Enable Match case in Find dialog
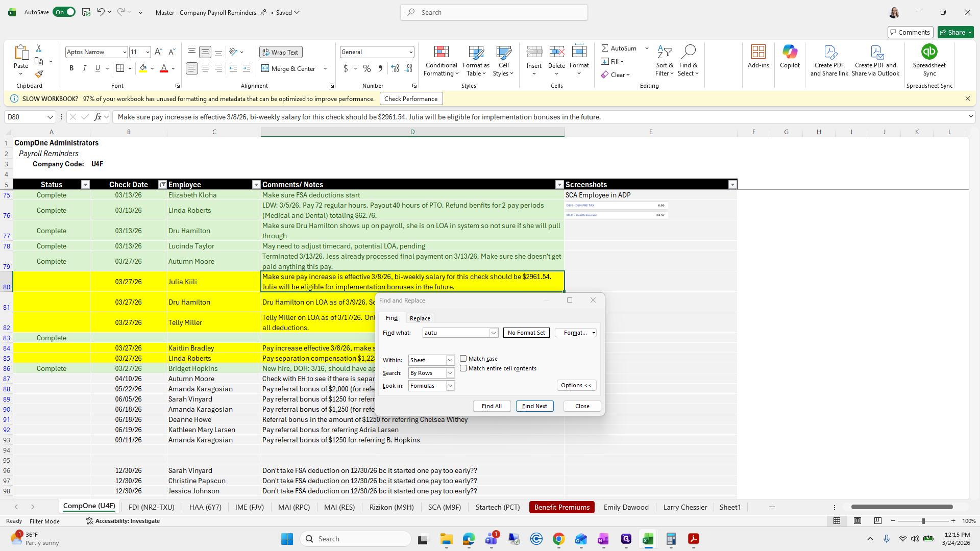Viewport: 980px width, 551px height. pyautogui.click(x=463, y=358)
